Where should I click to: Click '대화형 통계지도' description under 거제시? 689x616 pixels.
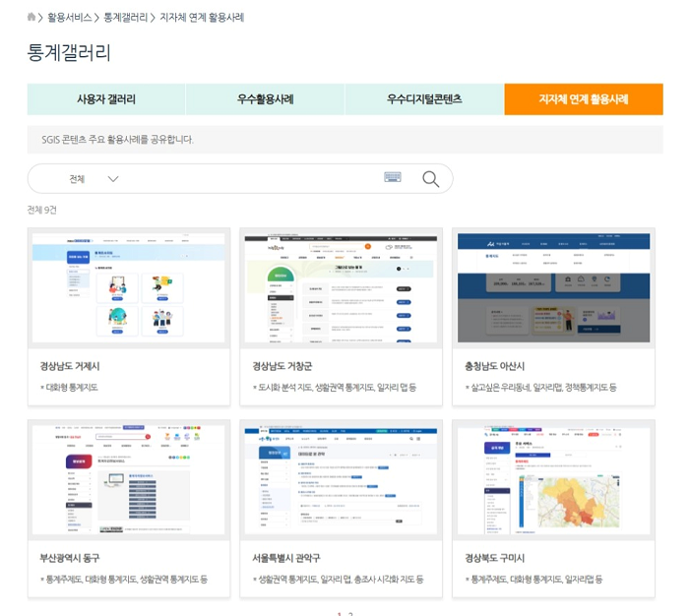click(x=69, y=387)
